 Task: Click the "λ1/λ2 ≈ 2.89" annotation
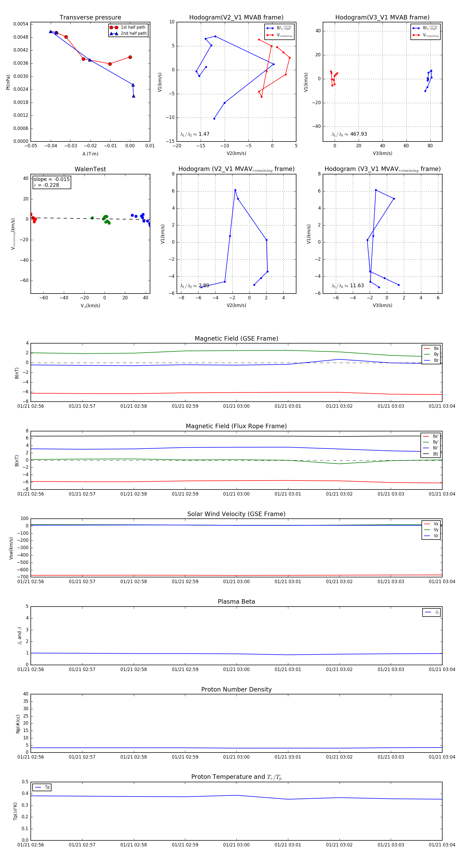195,286
